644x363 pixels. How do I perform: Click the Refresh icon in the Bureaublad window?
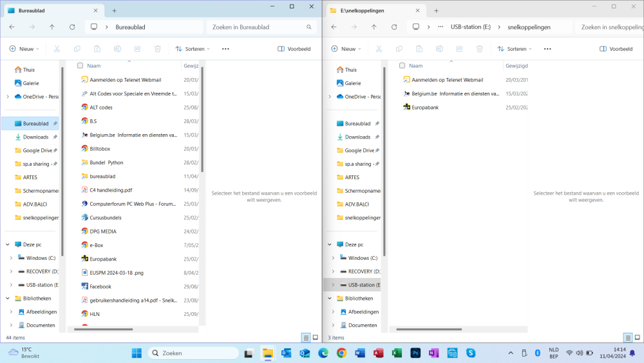[72, 27]
